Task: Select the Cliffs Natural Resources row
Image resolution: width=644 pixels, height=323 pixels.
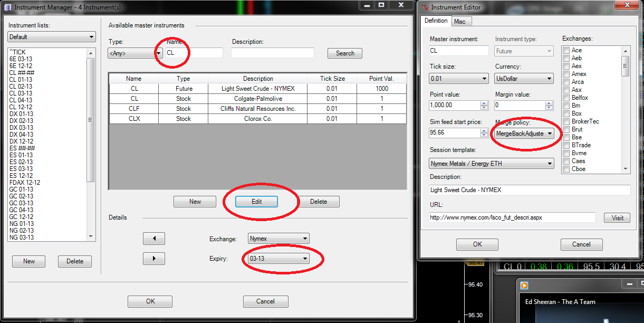Action: [x=257, y=109]
